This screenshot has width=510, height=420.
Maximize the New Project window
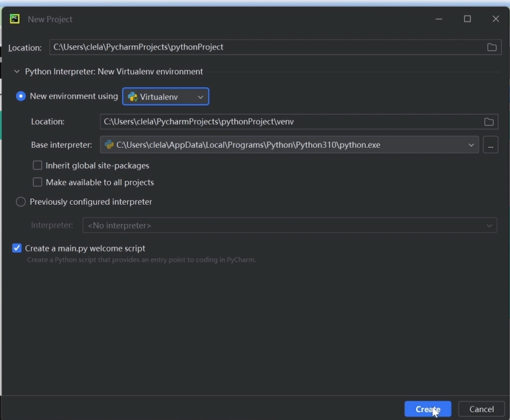[x=467, y=18]
